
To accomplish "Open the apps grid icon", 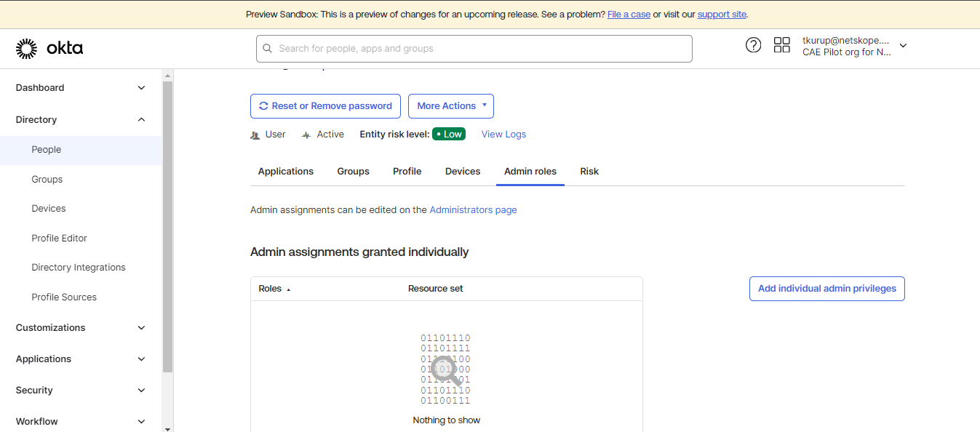I will pos(782,45).
